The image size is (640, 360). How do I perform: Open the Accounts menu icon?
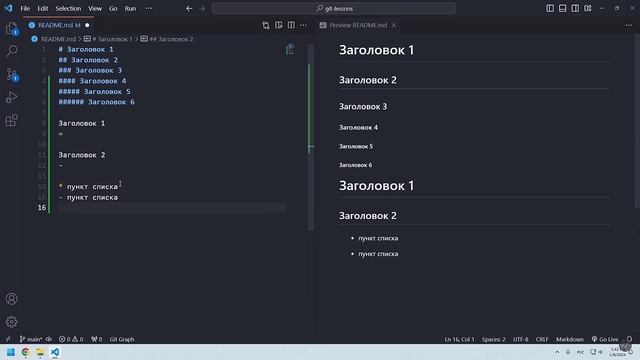pyautogui.click(x=11, y=299)
